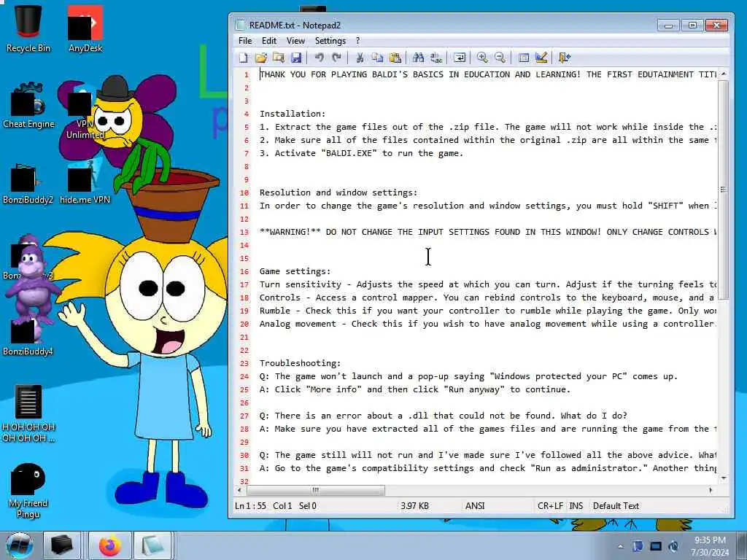Image resolution: width=747 pixels, height=560 pixels.
Task: Select the Recycle Bin desktop icon
Action: pos(28,29)
